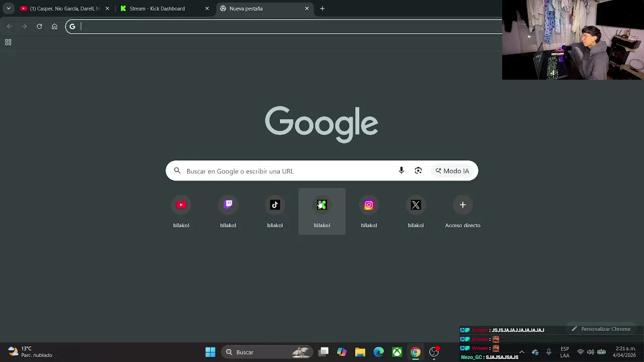Screen dimensions: 644x362
Task: Add a new shortcut with Acceso directo
Action: (463, 211)
